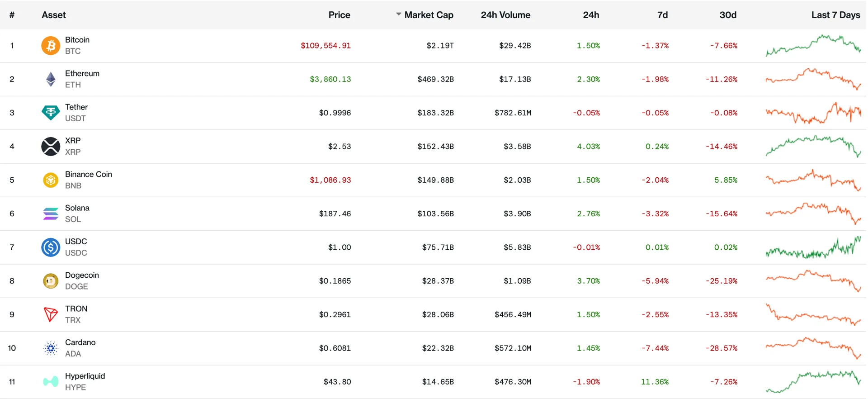Select the Cardano dotted logo icon
The image size is (868, 399).
tap(51, 348)
